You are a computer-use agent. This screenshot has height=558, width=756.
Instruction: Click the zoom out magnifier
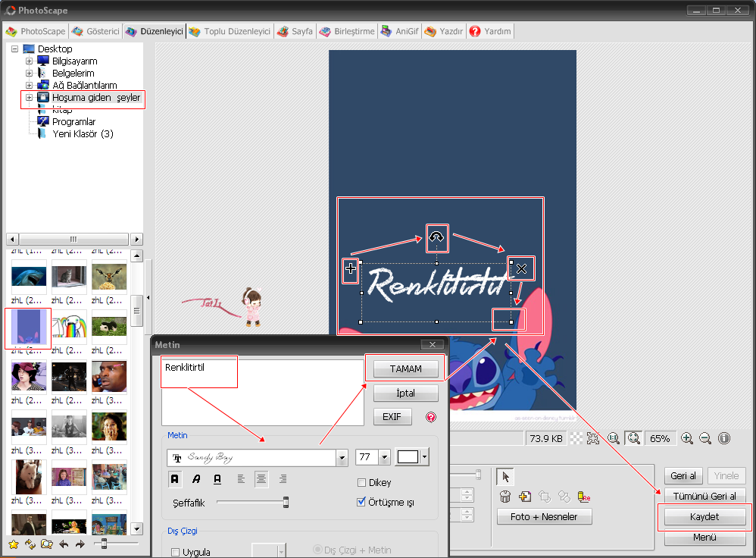click(705, 438)
